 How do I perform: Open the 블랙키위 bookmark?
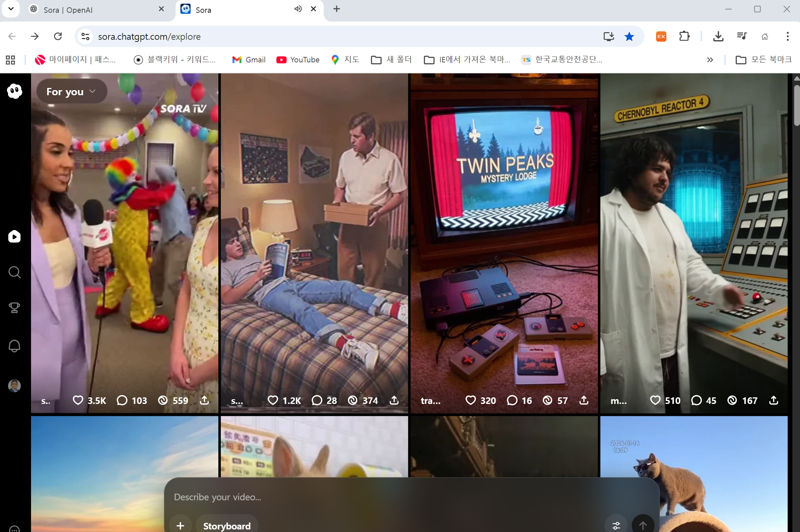click(x=175, y=59)
